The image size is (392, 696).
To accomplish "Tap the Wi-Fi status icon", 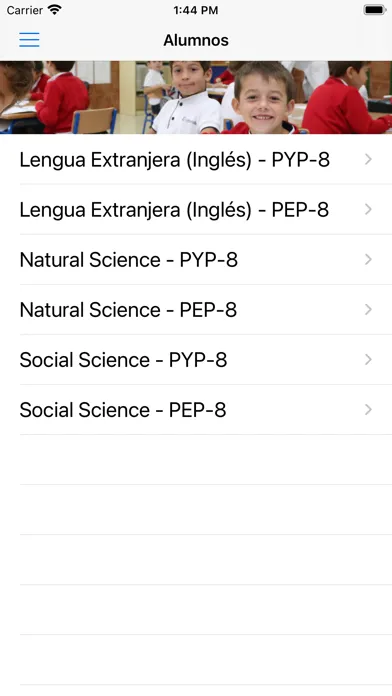I will (55, 10).
